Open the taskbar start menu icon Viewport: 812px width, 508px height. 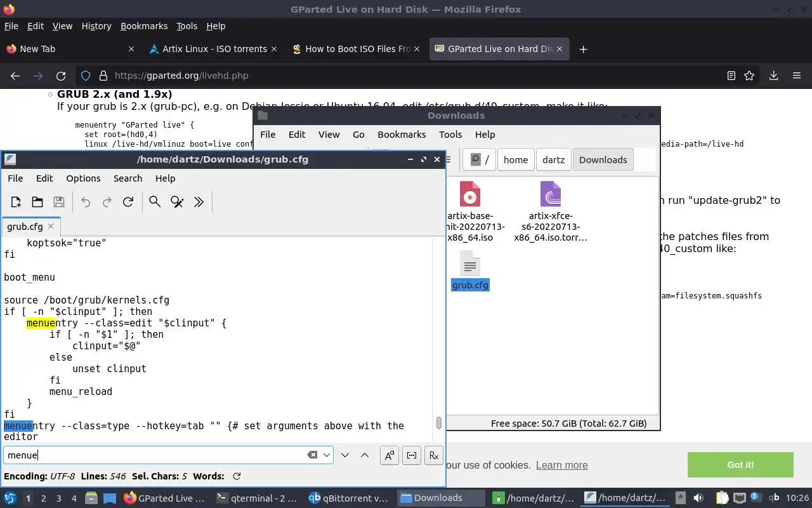(x=10, y=498)
